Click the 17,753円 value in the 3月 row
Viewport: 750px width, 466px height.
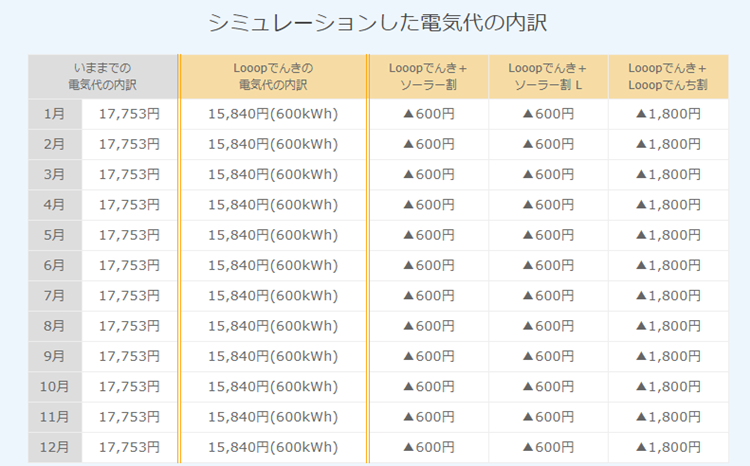(x=129, y=174)
